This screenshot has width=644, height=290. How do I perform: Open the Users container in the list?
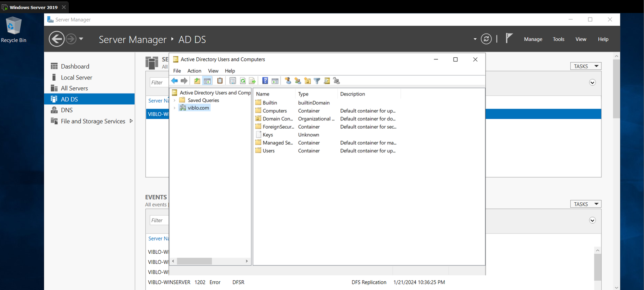(269, 151)
